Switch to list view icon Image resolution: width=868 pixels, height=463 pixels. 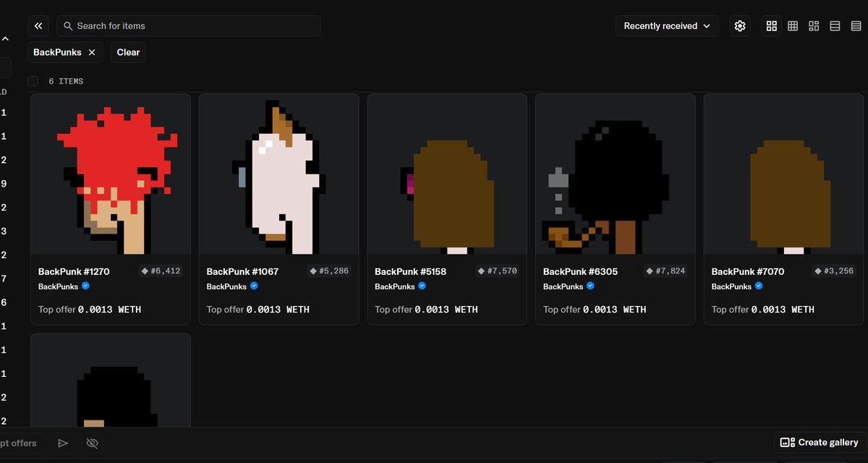pyautogui.click(x=835, y=26)
